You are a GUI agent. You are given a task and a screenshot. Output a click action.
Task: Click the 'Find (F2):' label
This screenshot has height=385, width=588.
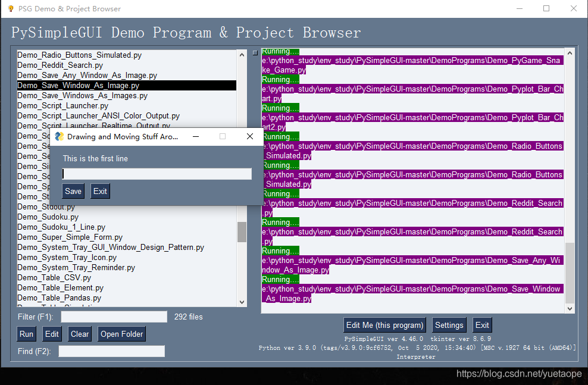34,351
